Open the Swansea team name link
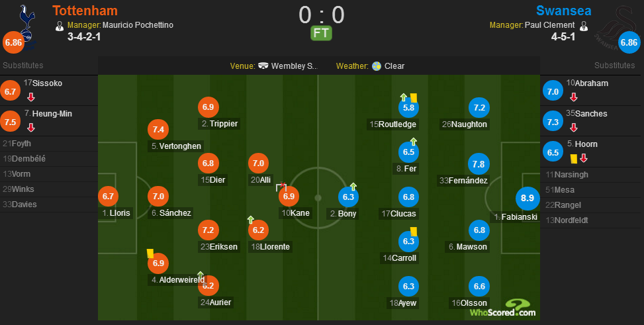The height and width of the screenshot is (325, 644). (x=564, y=11)
